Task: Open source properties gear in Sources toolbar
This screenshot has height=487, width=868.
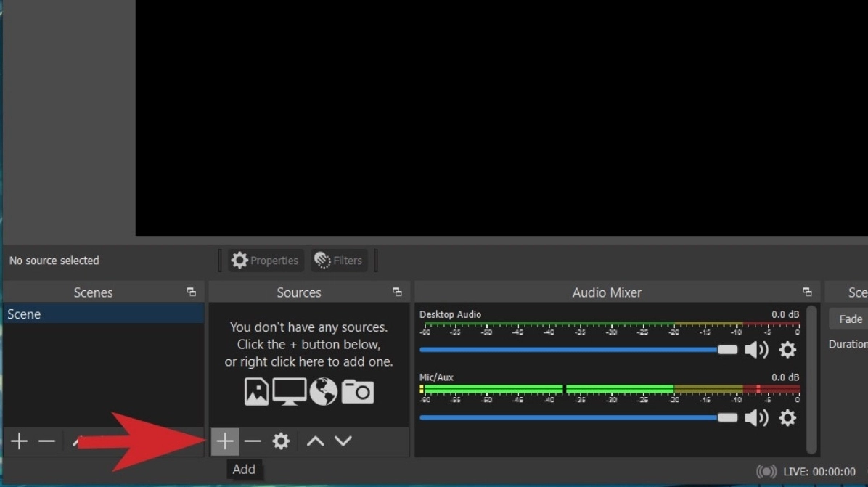Action: click(x=281, y=441)
